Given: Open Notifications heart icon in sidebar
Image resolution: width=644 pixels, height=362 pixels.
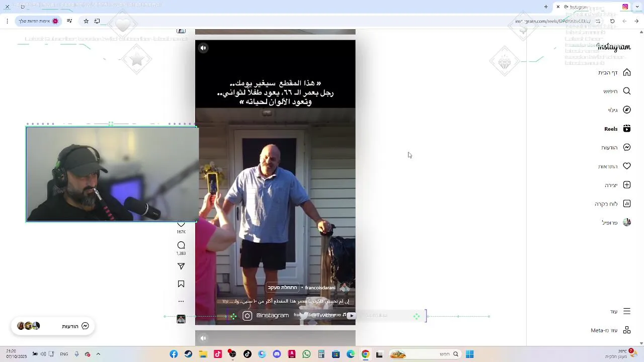Looking at the screenshot, I should tap(627, 166).
